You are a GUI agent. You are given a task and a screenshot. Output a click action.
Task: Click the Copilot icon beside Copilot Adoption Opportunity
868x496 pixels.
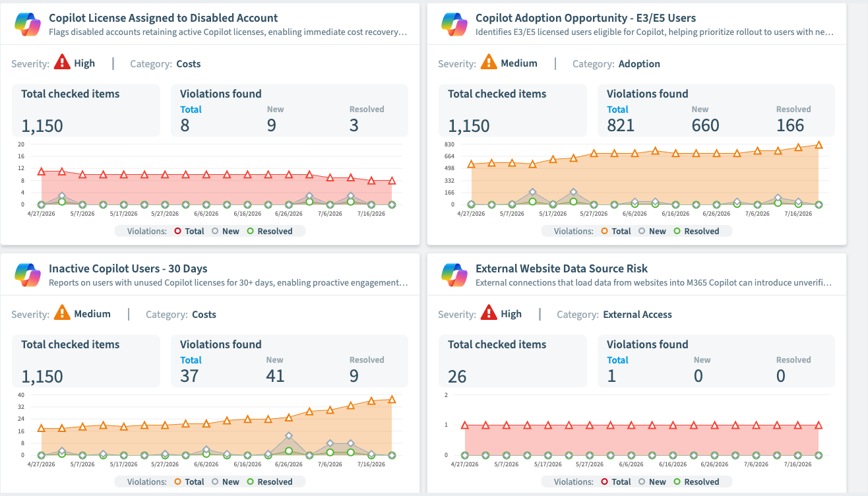point(454,24)
